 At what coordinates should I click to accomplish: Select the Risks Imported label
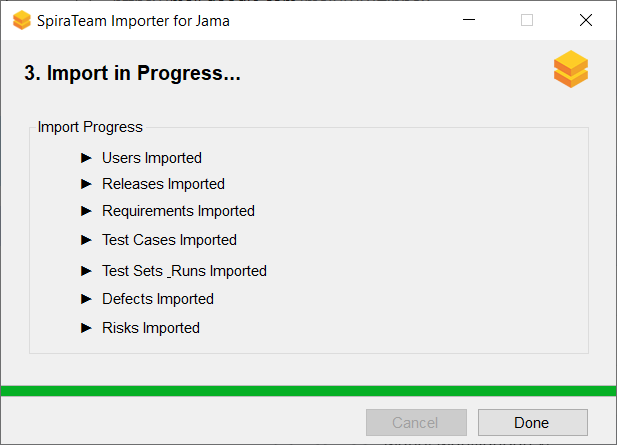coord(151,328)
